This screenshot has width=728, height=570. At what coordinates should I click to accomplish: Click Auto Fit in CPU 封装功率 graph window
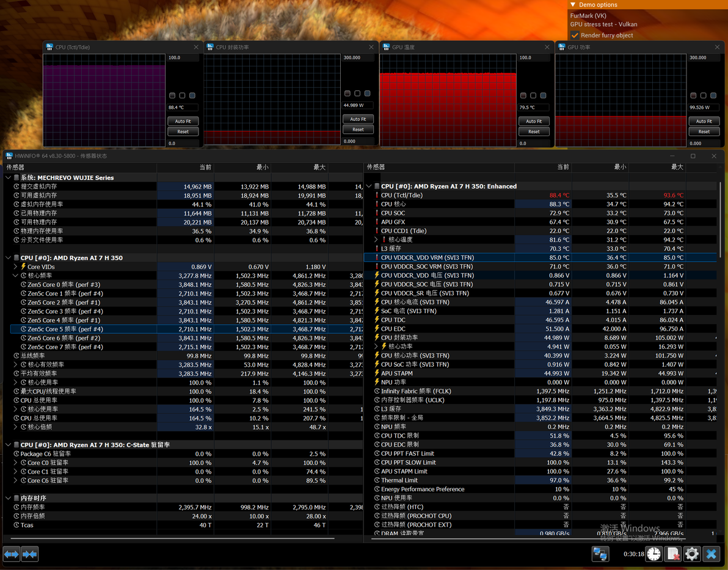358,119
